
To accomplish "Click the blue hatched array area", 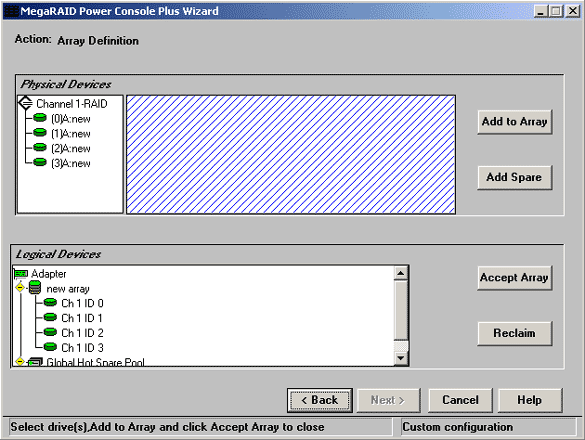I will pos(291,155).
